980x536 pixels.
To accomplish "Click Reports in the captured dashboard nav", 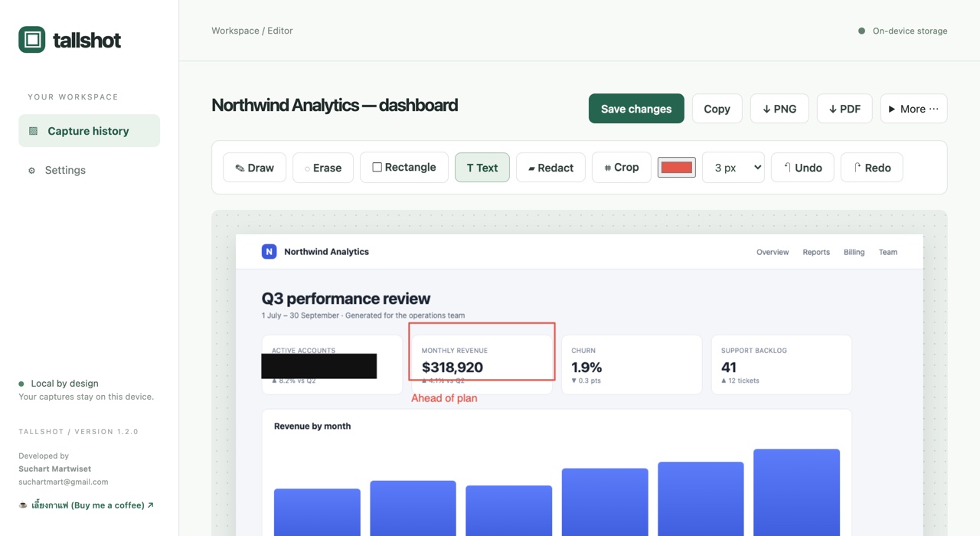I will pyautogui.click(x=816, y=252).
